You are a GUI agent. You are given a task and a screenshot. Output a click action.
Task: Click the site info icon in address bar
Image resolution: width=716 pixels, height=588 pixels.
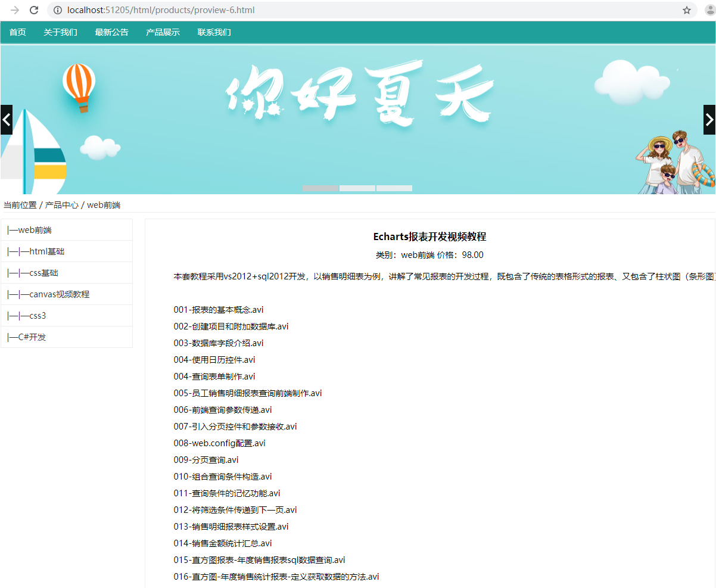pyautogui.click(x=58, y=10)
